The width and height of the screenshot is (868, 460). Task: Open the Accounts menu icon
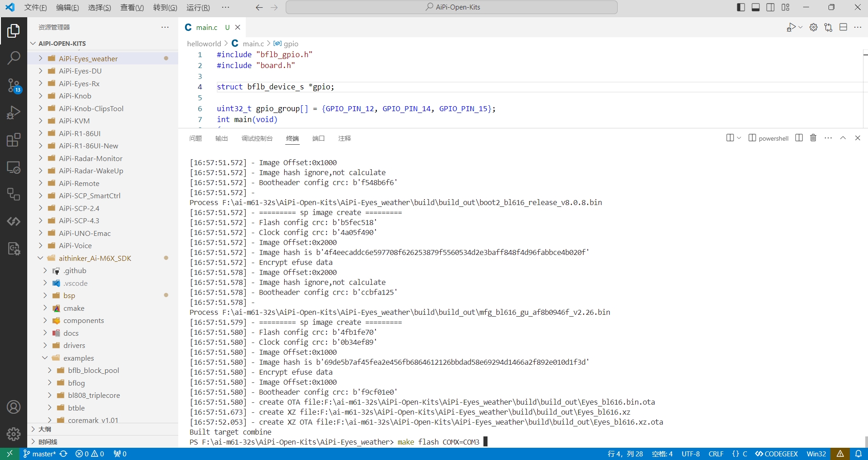[x=14, y=407]
